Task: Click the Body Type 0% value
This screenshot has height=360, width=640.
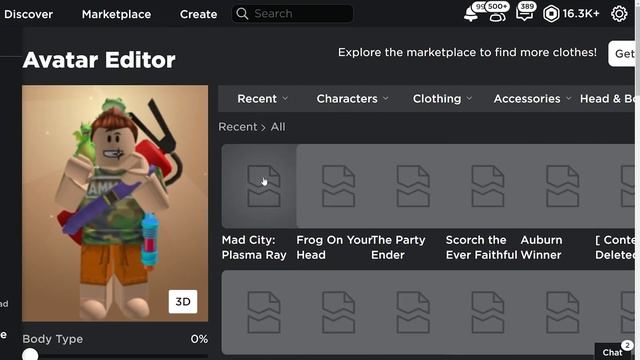Action: coord(199,339)
